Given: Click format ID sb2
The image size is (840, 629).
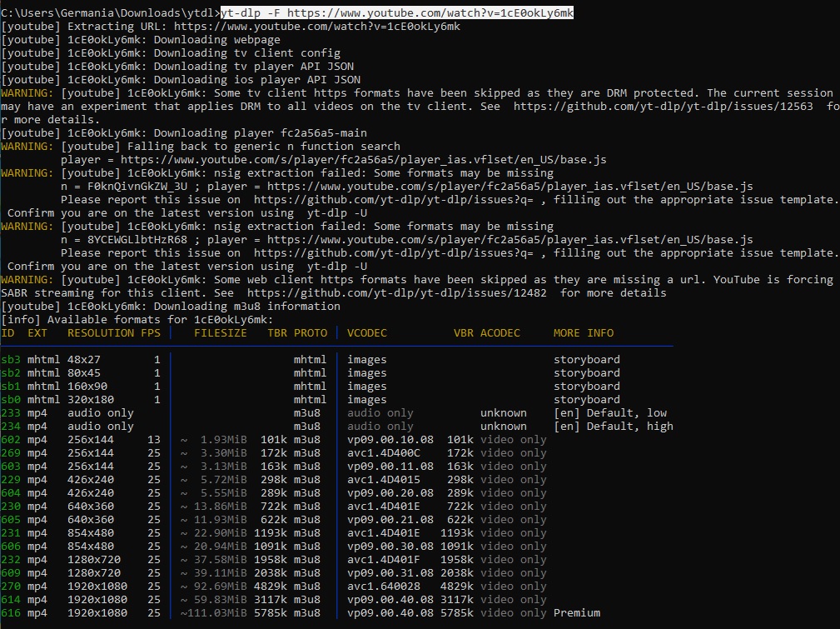Looking at the screenshot, I should point(11,373).
